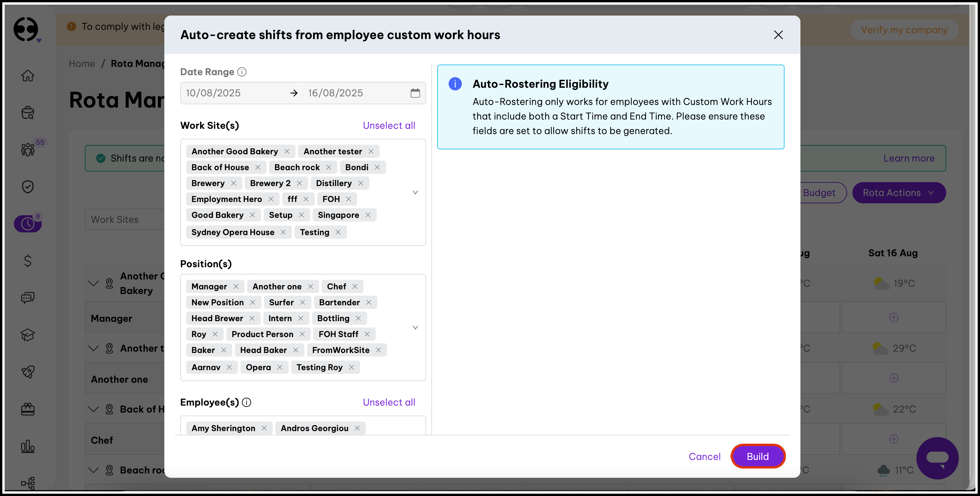Click the Date Range info icon
The width and height of the screenshot is (980, 496).
[242, 72]
